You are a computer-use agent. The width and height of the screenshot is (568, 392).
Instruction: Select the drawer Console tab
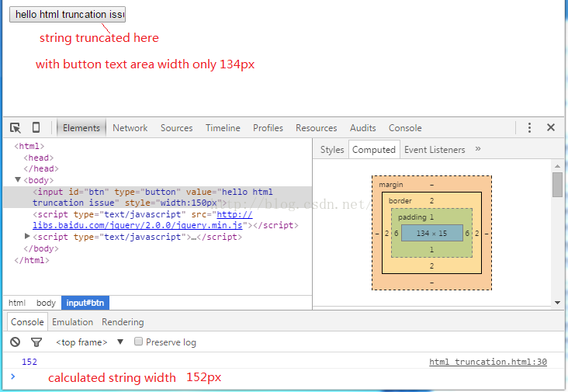point(27,322)
